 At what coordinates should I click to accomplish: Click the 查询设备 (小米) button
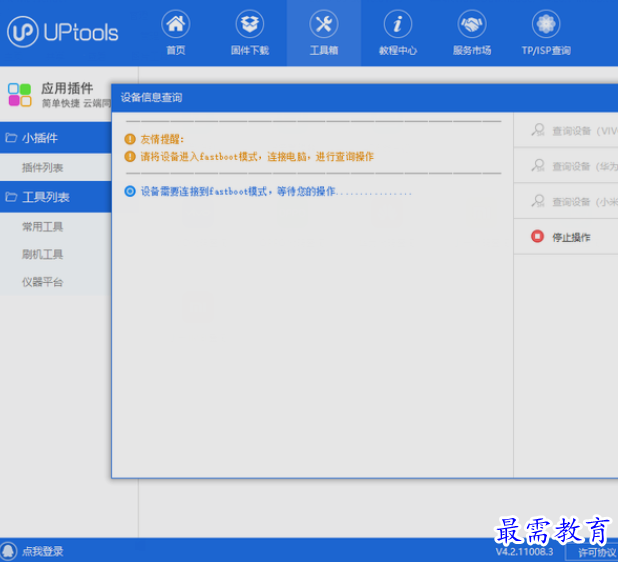click(566, 201)
